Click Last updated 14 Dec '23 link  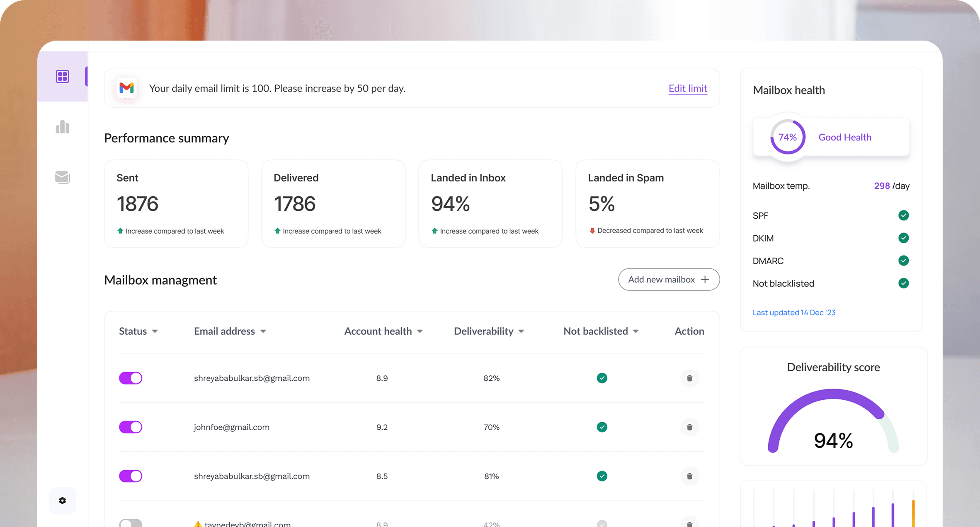[794, 312]
